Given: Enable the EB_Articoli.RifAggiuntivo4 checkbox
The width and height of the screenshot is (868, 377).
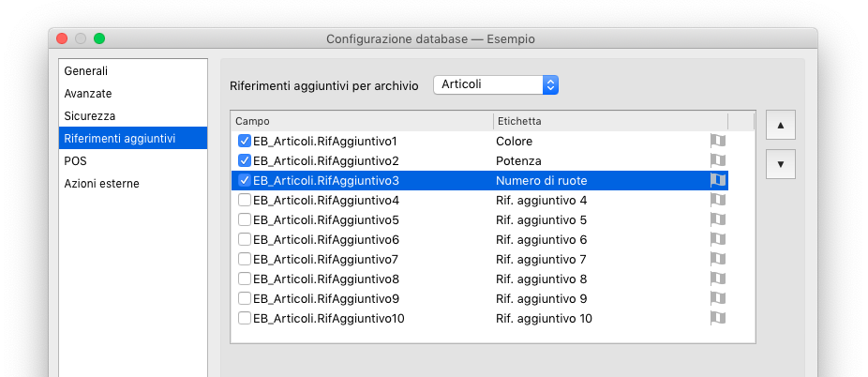Looking at the screenshot, I should 245,200.
